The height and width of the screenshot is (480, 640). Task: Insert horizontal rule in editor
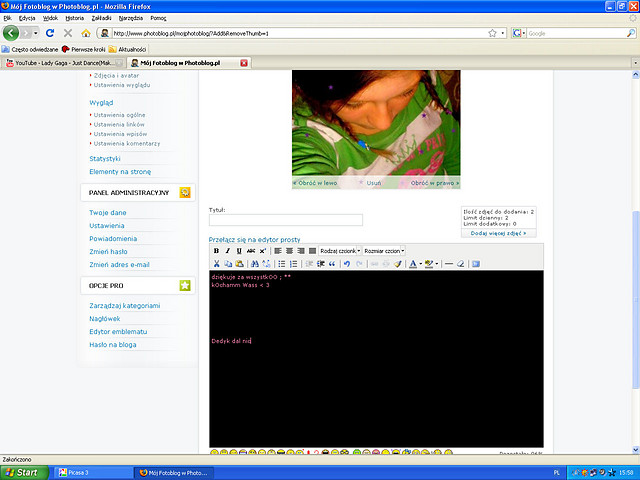(449, 264)
